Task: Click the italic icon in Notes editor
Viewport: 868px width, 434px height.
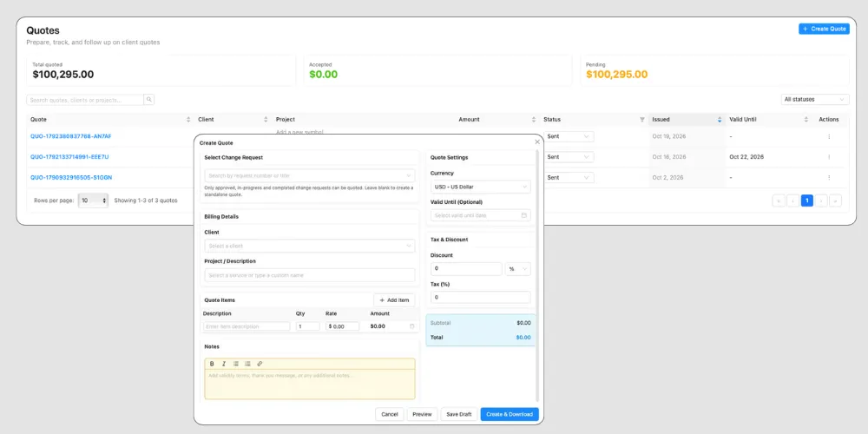Action: (224, 364)
